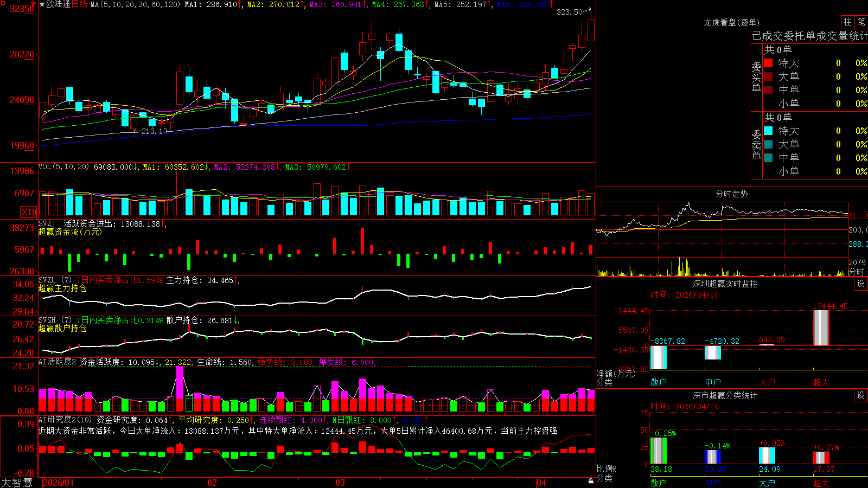Click the dark red 大单 buy-order swatch
Viewport: 868px width, 488px height.
(768, 76)
